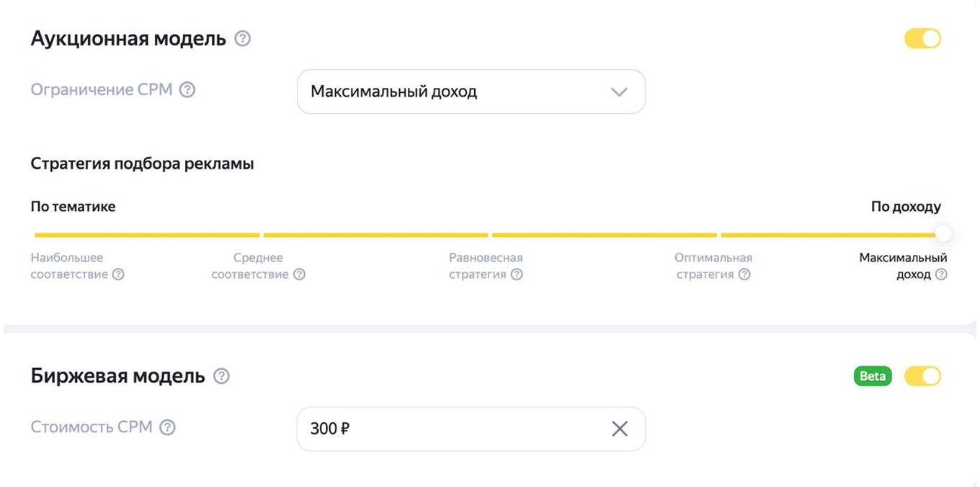This screenshot has height=487, width=980.
Task: Clear the CPM cost input with the X
Action: 618,429
